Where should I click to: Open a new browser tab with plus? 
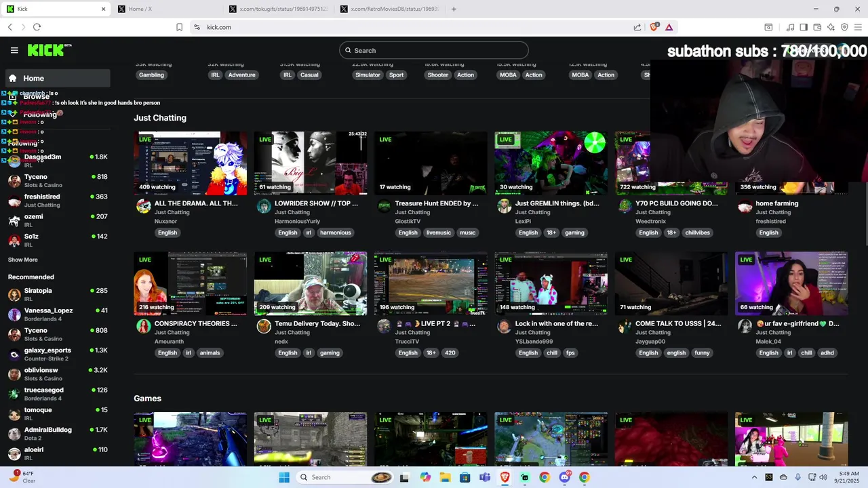454,9
